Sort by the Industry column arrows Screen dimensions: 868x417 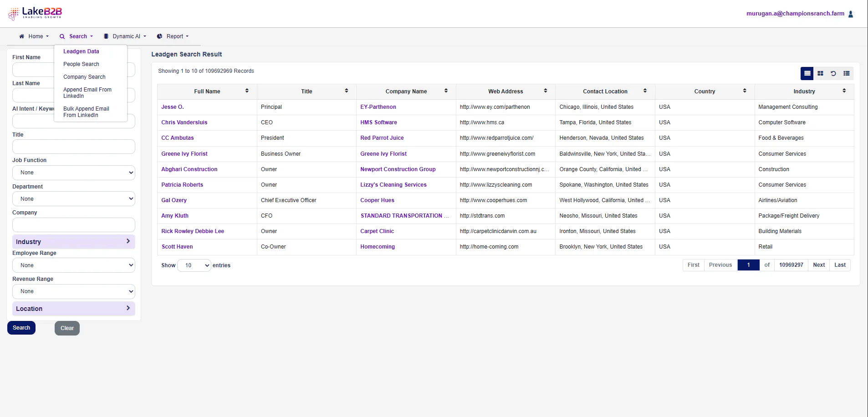click(x=844, y=91)
